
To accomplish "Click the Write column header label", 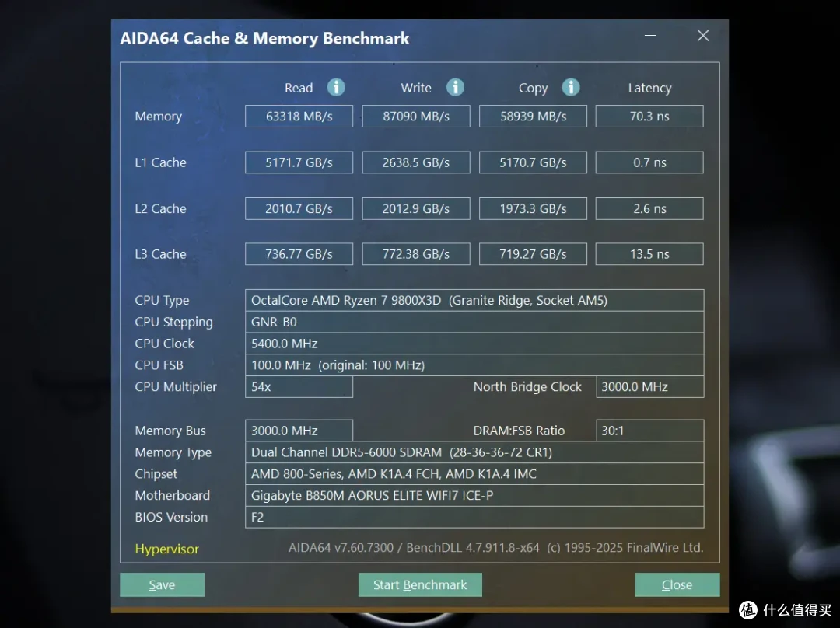I will 416,88.
